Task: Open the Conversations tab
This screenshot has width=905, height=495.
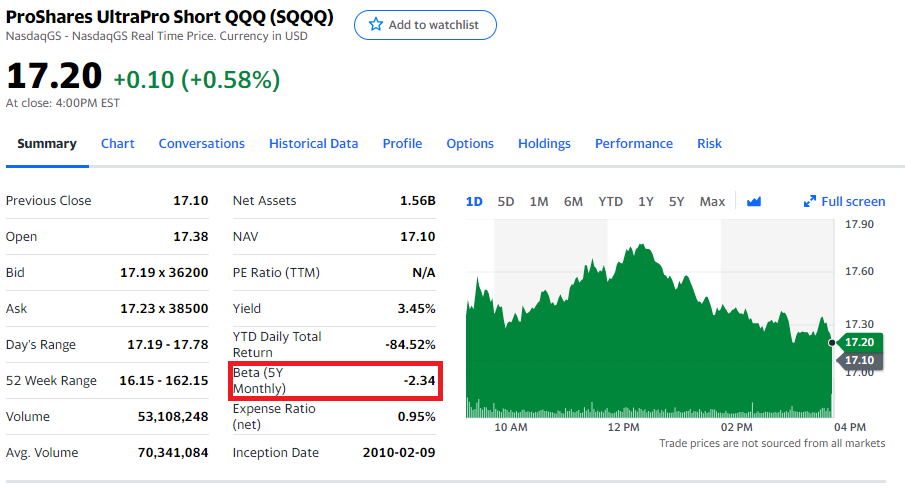Action: click(x=201, y=144)
